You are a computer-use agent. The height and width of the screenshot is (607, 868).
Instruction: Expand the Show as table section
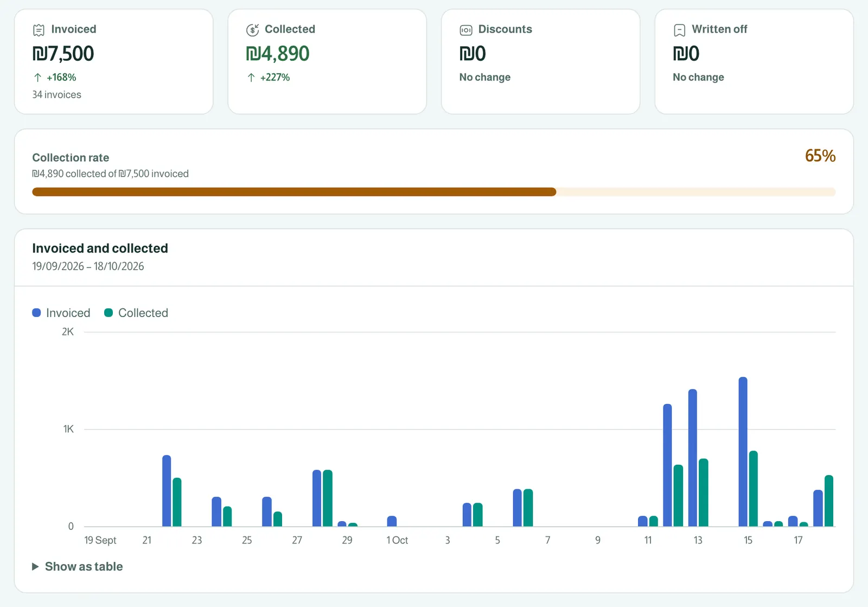tap(78, 566)
